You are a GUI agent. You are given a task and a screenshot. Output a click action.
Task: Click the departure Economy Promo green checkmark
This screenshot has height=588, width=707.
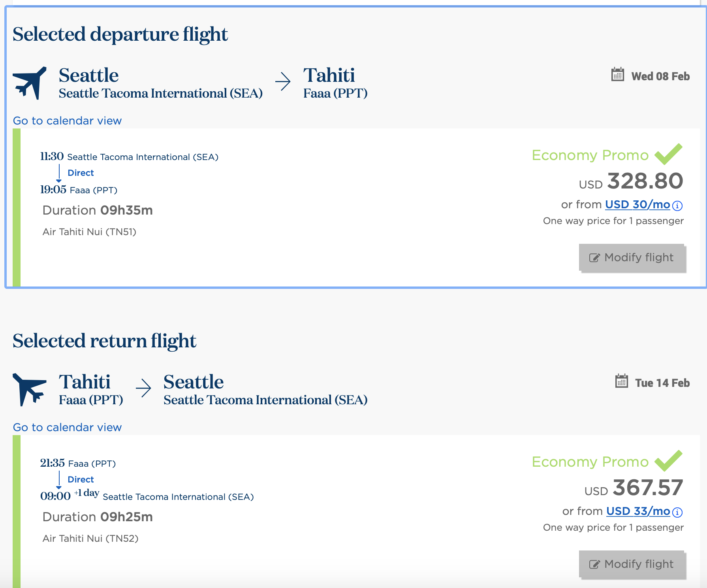coord(668,154)
